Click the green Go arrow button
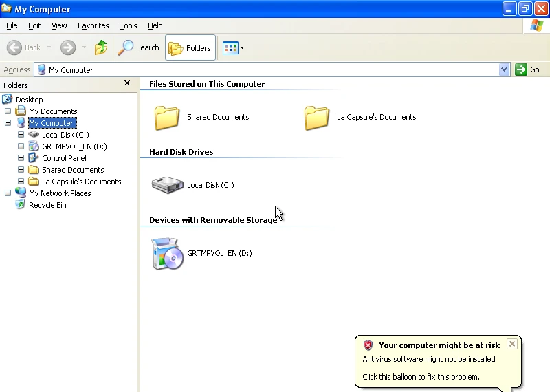The height and width of the screenshot is (392, 550). tap(521, 69)
